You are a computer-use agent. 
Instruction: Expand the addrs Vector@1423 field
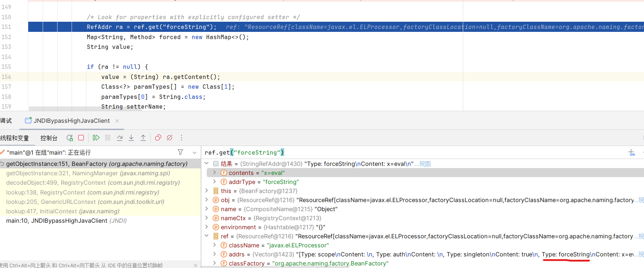click(x=214, y=254)
